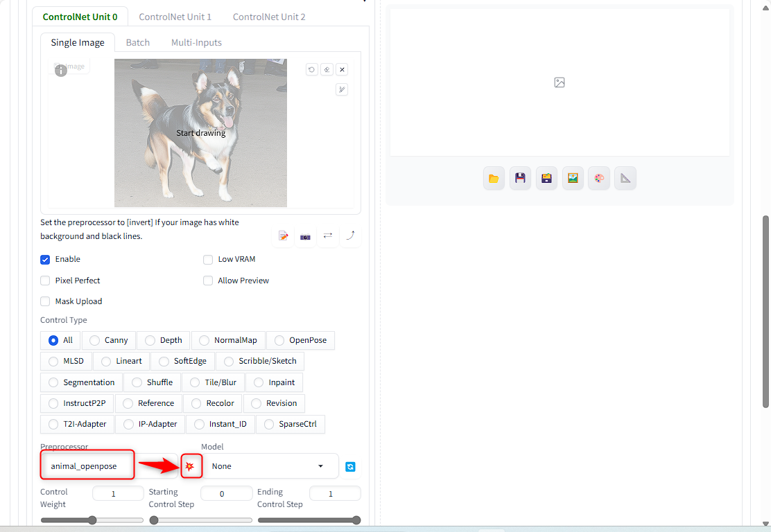Open the webcam with the camera icon
This screenshot has height=532, width=771.
coord(304,236)
